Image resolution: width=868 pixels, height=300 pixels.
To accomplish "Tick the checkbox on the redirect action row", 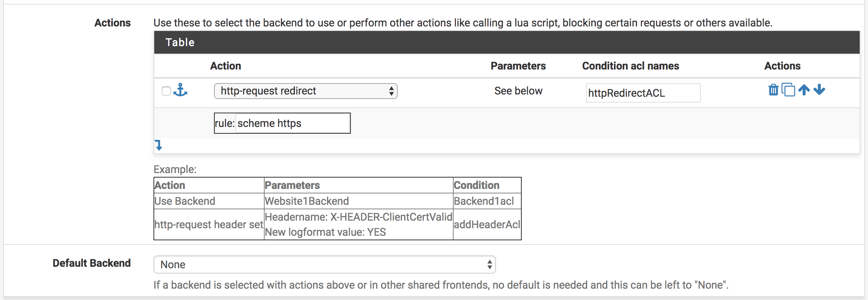I will [166, 91].
